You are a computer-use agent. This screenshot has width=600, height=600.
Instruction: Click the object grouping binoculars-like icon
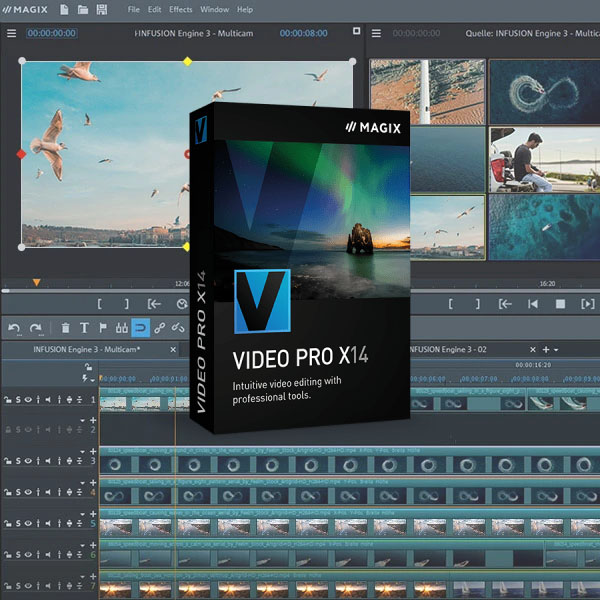point(122,328)
